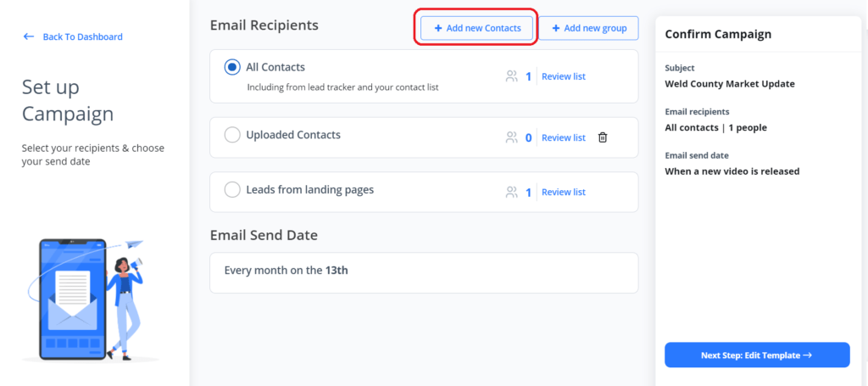Open the Email Send Date field
This screenshot has height=386, width=868.
(x=424, y=271)
